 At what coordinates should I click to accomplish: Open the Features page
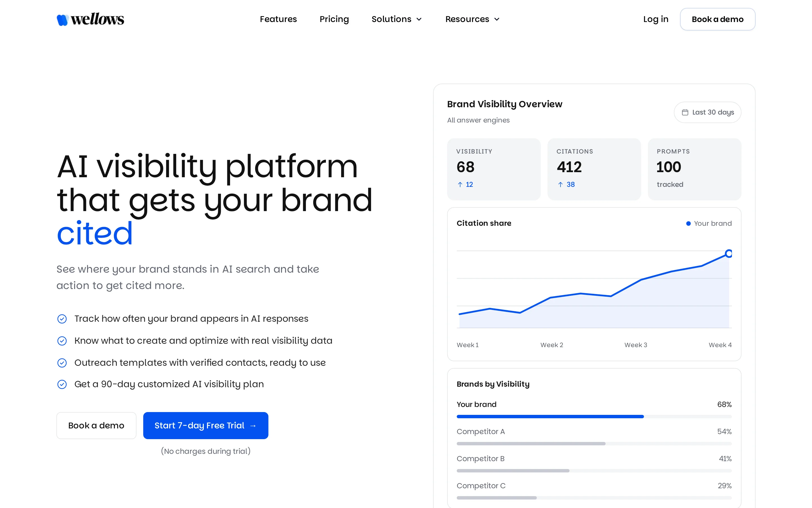(278, 19)
